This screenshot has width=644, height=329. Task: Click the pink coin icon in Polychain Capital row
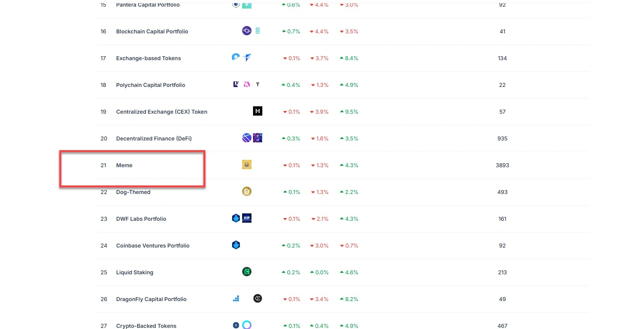tap(247, 84)
